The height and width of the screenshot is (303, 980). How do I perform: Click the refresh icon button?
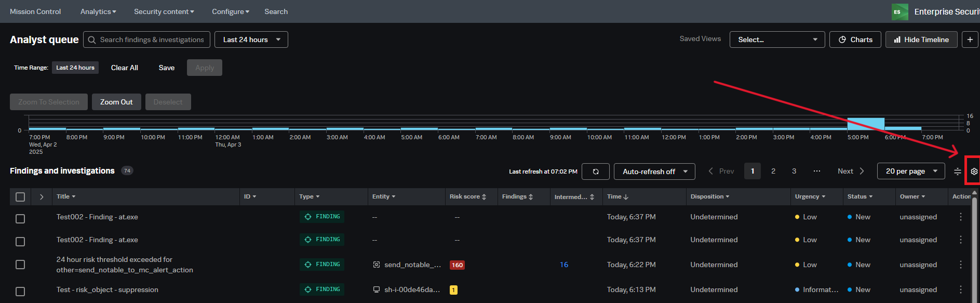[595, 172]
